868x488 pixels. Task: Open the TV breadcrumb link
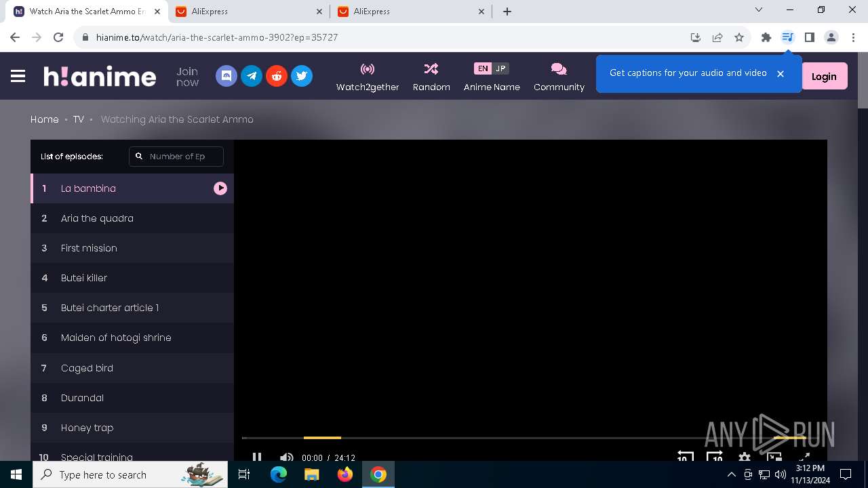pos(79,119)
